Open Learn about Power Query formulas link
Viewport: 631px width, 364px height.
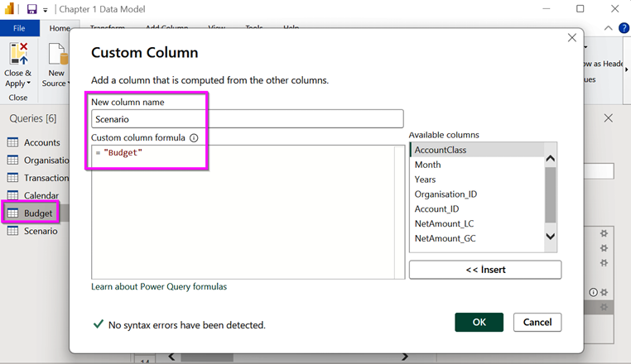159,286
